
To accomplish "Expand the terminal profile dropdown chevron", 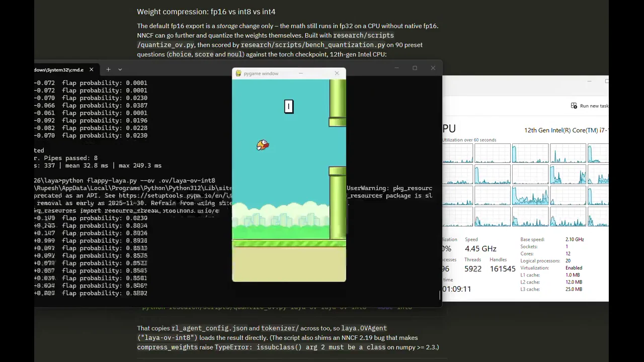I will [x=120, y=69].
